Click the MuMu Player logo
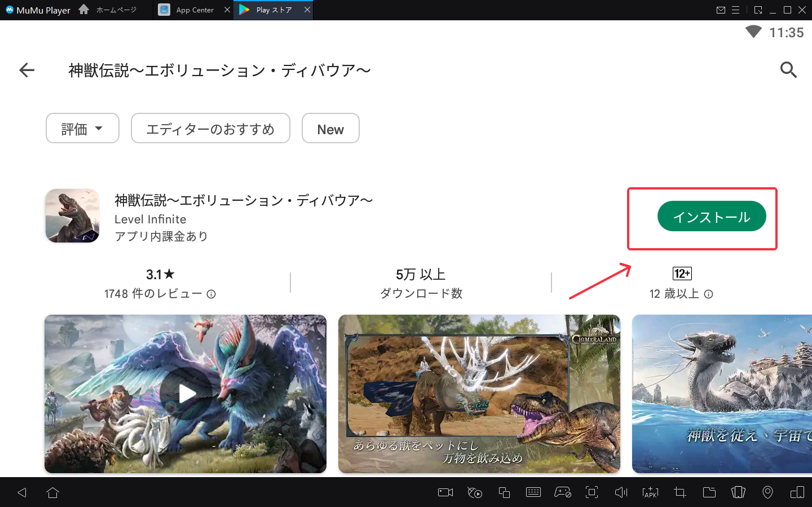The image size is (812, 507). coord(38,10)
